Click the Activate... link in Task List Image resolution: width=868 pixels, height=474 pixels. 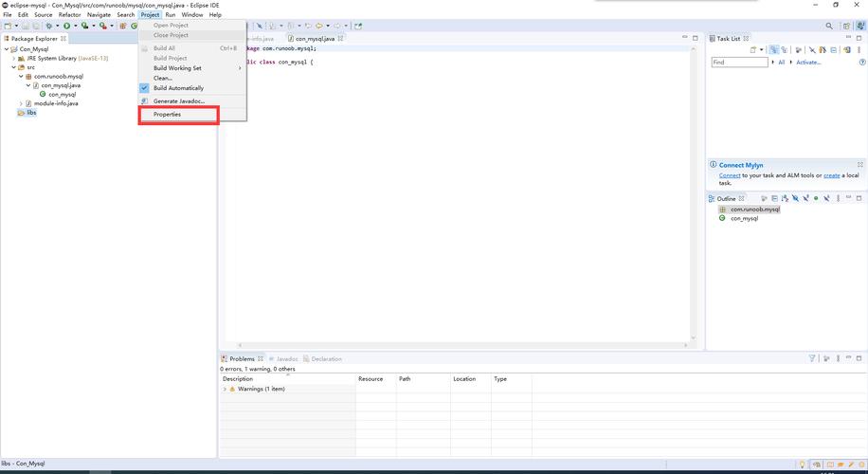(808, 63)
